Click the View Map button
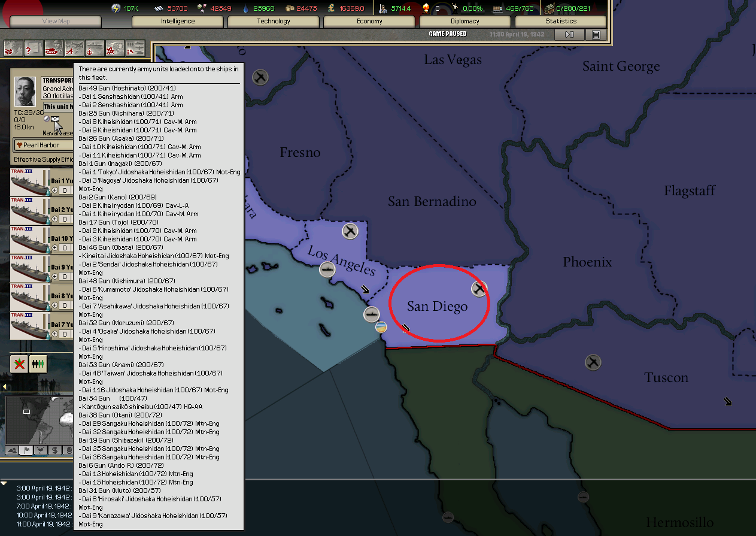Viewport: 756px width, 536px height. point(56,22)
